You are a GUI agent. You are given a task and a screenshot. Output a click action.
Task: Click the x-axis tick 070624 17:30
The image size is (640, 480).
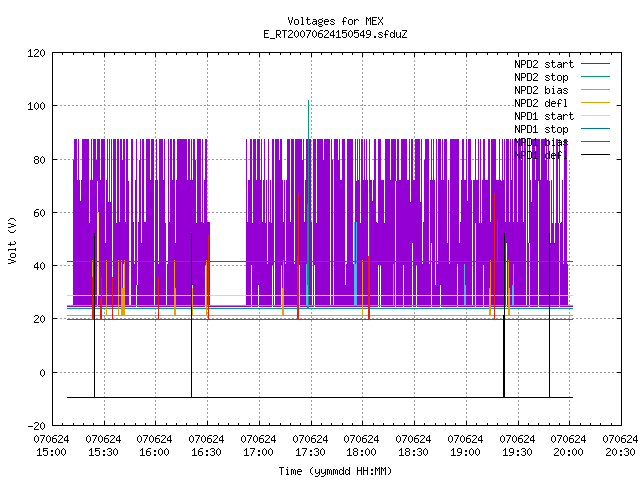[x=310, y=446]
